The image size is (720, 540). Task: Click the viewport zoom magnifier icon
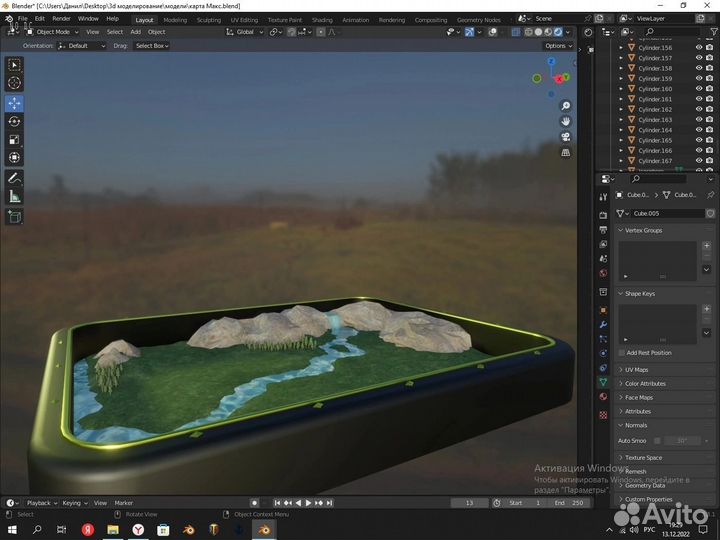coord(566,106)
